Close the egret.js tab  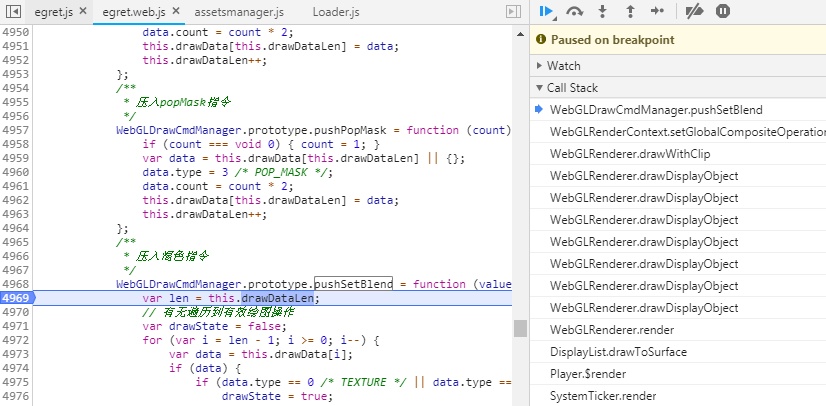click(x=83, y=11)
